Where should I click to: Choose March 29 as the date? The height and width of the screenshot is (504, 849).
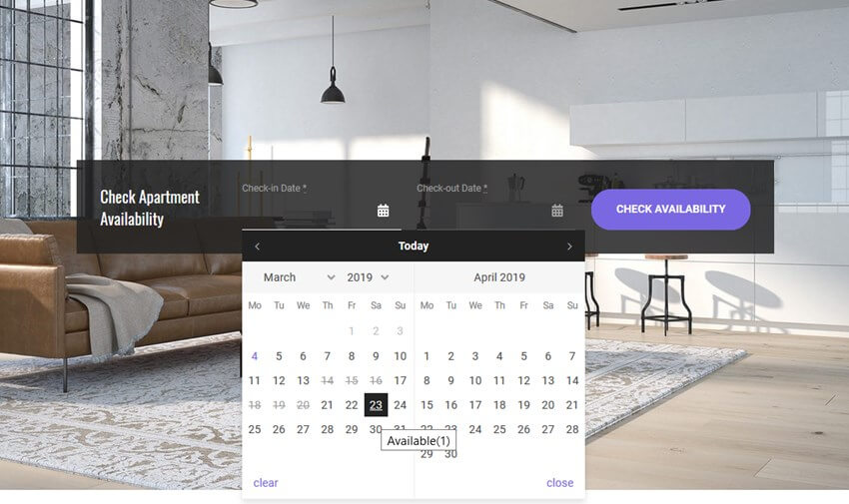(352, 429)
